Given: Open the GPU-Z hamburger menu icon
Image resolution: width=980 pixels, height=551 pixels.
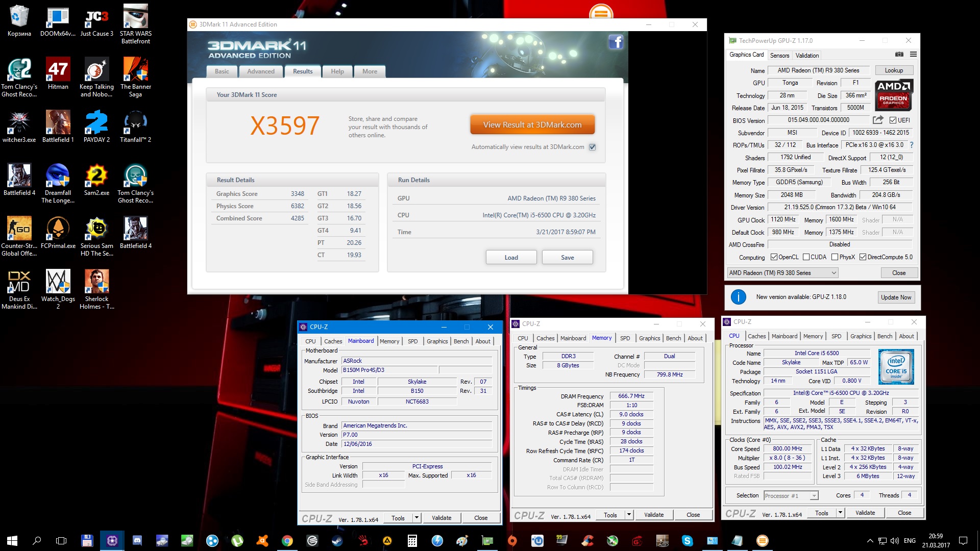Looking at the screenshot, I should click(913, 55).
